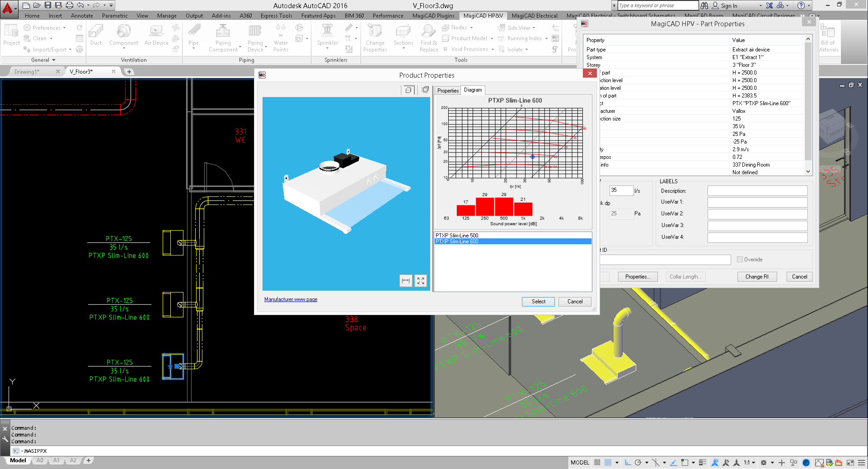Viewport: 868px width, 469px height.
Task: Open status bar Customization menu icon
Action: [861, 462]
